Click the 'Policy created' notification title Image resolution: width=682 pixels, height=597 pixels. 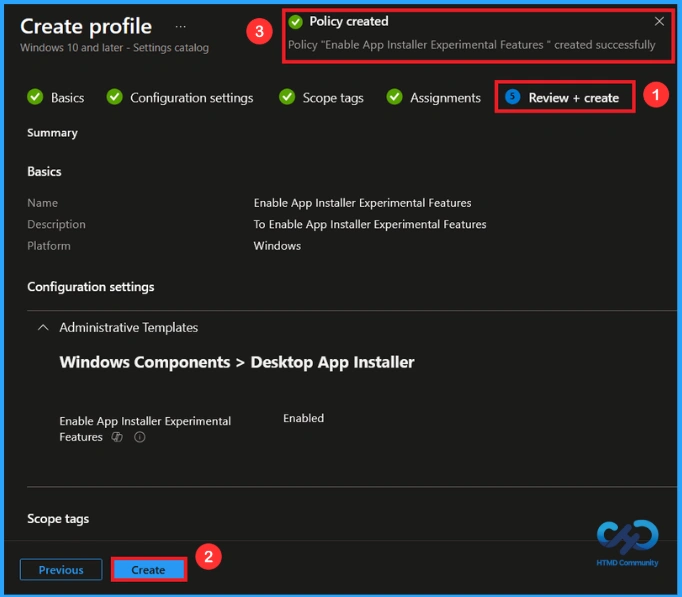click(x=349, y=21)
